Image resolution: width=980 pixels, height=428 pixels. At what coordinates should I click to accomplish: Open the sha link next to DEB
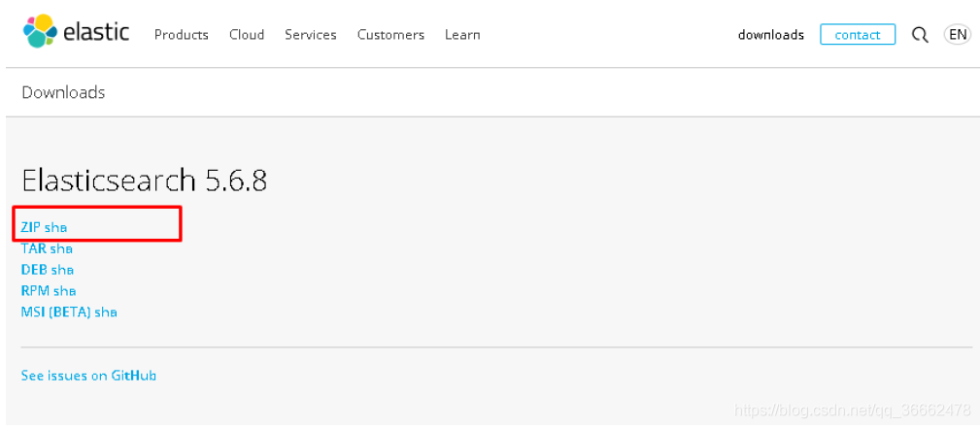coord(62,270)
